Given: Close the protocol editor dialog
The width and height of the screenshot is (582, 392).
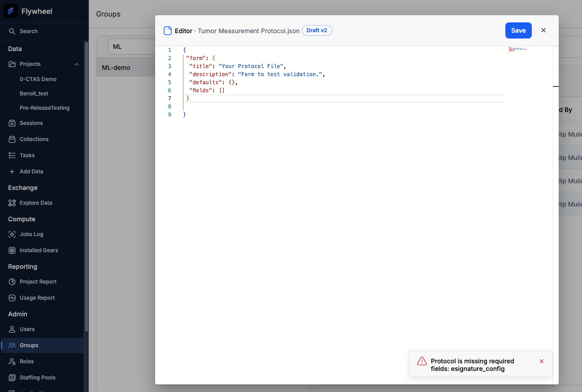Looking at the screenshot, I should [543, 30].
